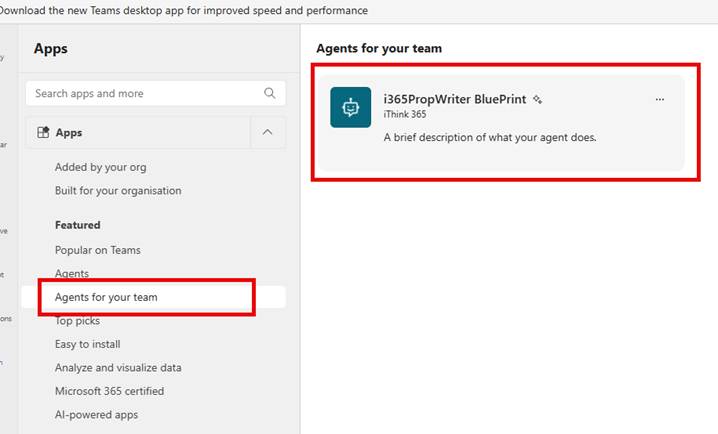Click the Apps section icon in the sidebar

[43, 132]
